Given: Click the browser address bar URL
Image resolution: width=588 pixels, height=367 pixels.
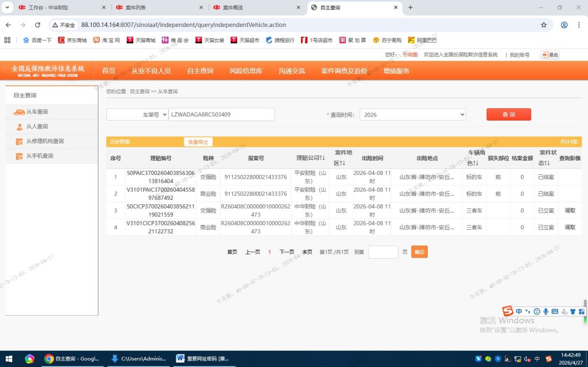Looking at the screenshot, I should click(183, 25).
